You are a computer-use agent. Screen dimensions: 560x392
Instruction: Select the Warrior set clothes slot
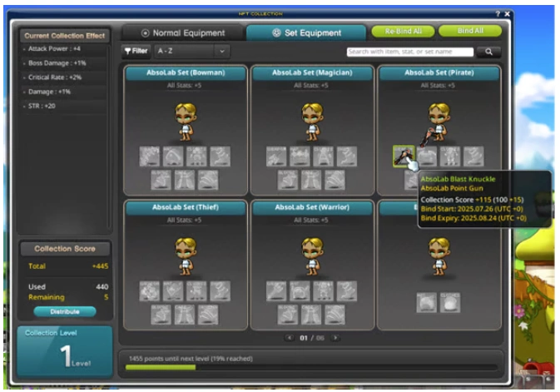tap(323, 290)
